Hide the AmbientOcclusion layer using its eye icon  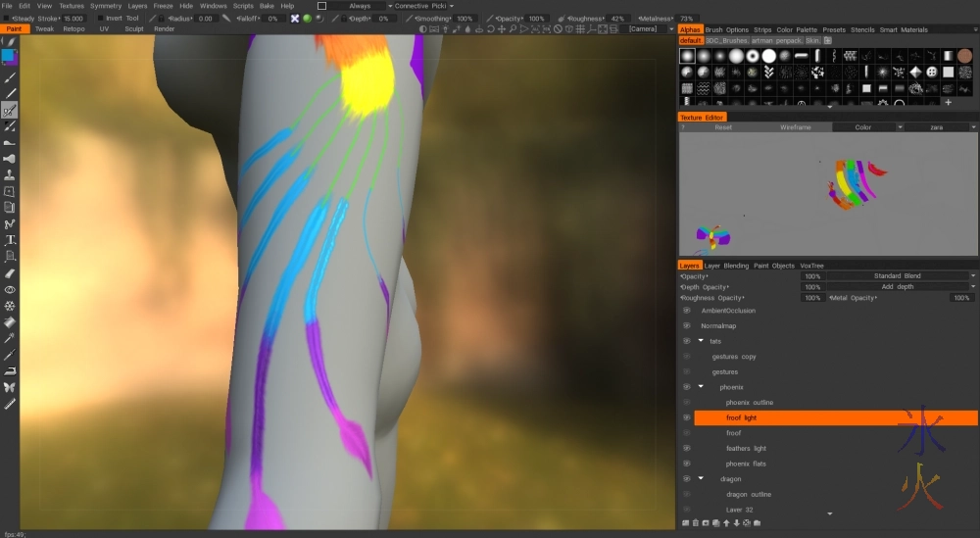click(686, 311)
